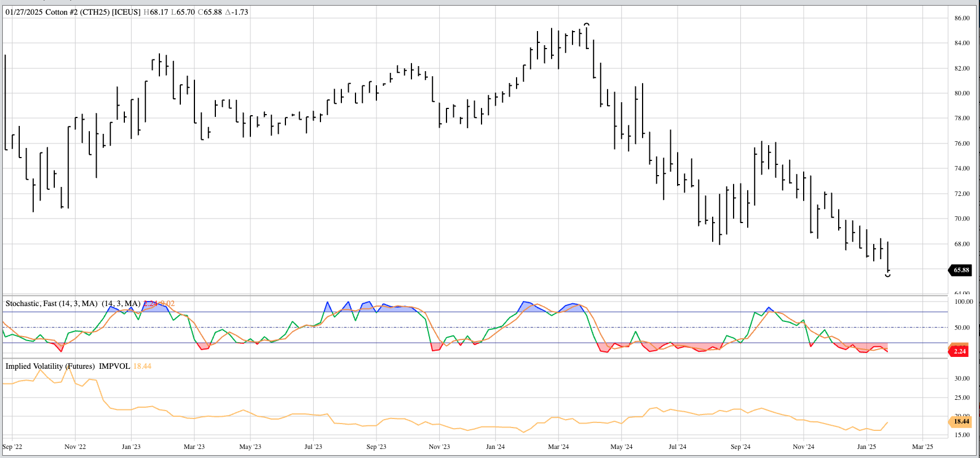Click the H68.17 high value in header
The image size is (980, 458).
pyautogui.click(x=156, y=12)
